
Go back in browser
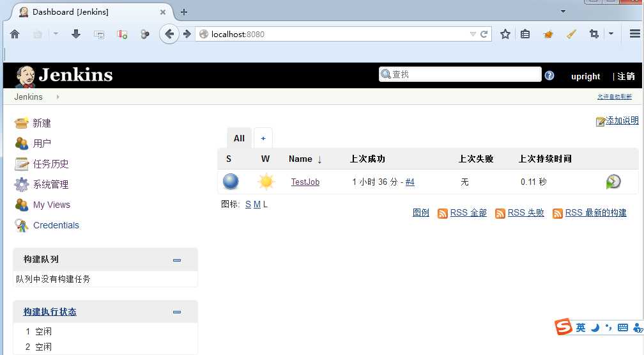(x=169, y=34)
